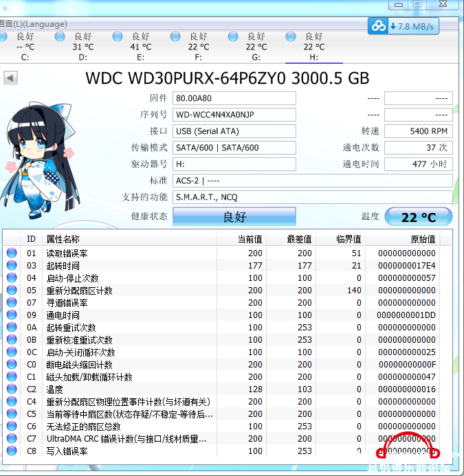Viewport: 464px width, 476px height.
Task: Click the health status circle for G: drive
Action: point(233,36)
